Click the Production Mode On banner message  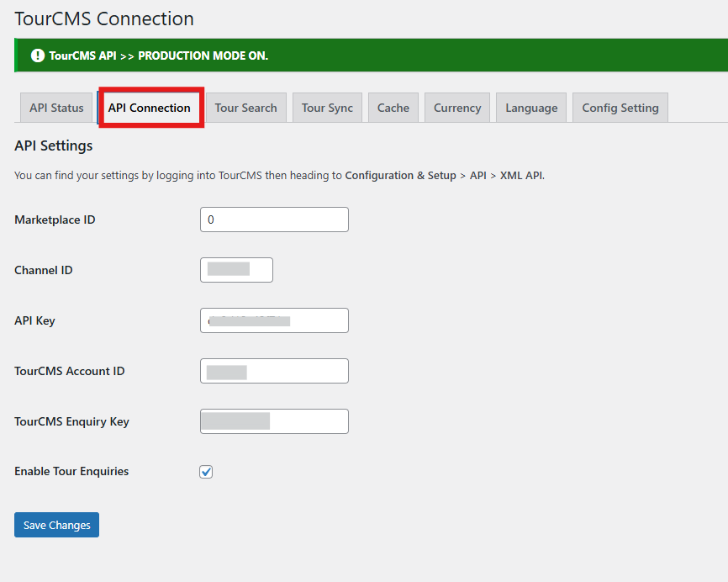(x=158, y=56)
